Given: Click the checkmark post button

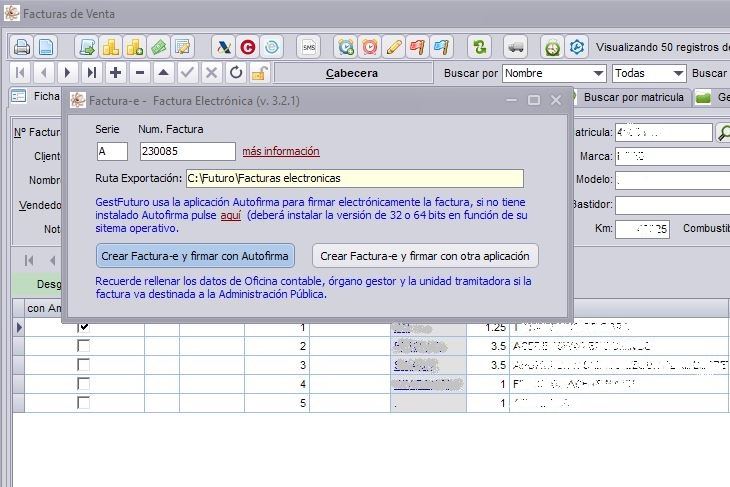Looking at the screenshot, I should [188, 73].
